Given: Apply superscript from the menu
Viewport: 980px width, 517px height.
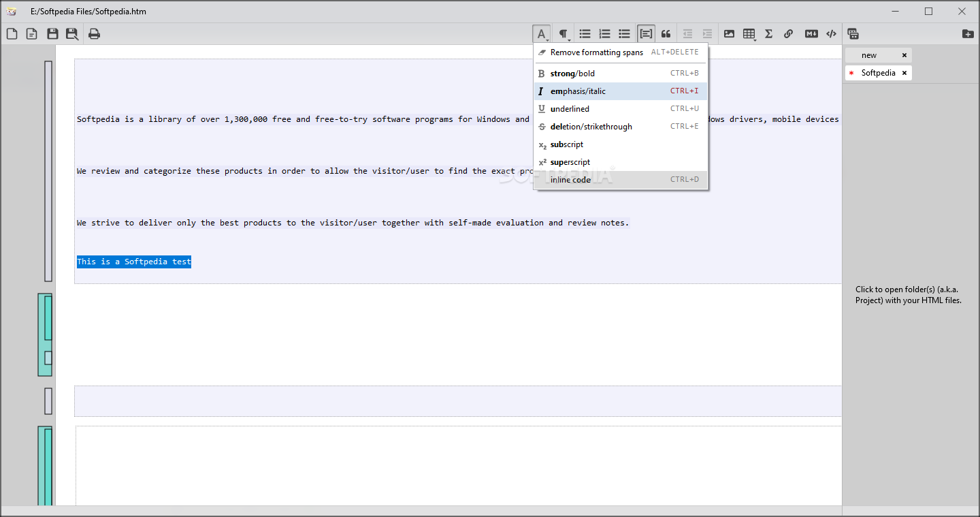Looking at the screenshot, I should 621,162.
